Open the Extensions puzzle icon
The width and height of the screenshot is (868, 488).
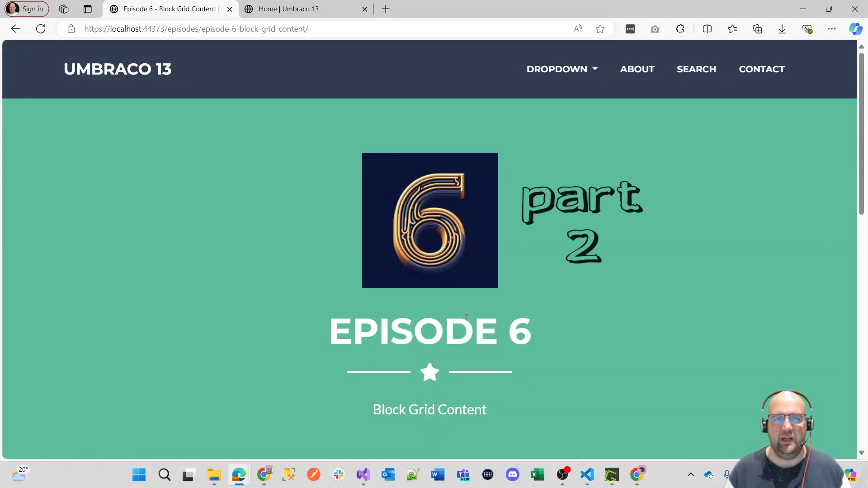680,28
